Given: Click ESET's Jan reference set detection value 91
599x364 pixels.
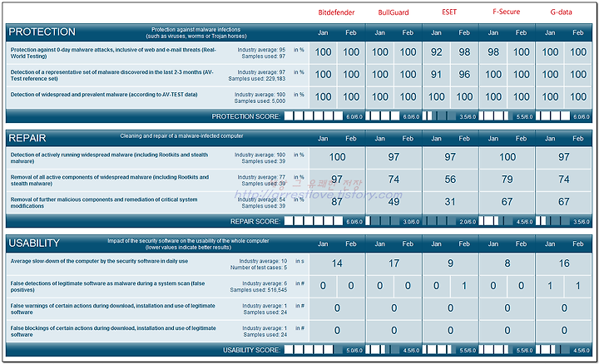Looking at the screenshot, I should point(436,75).
